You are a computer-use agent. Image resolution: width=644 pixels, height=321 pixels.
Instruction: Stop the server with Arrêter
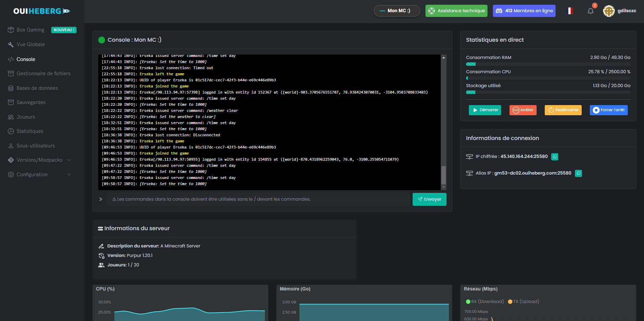click(523, 110)
